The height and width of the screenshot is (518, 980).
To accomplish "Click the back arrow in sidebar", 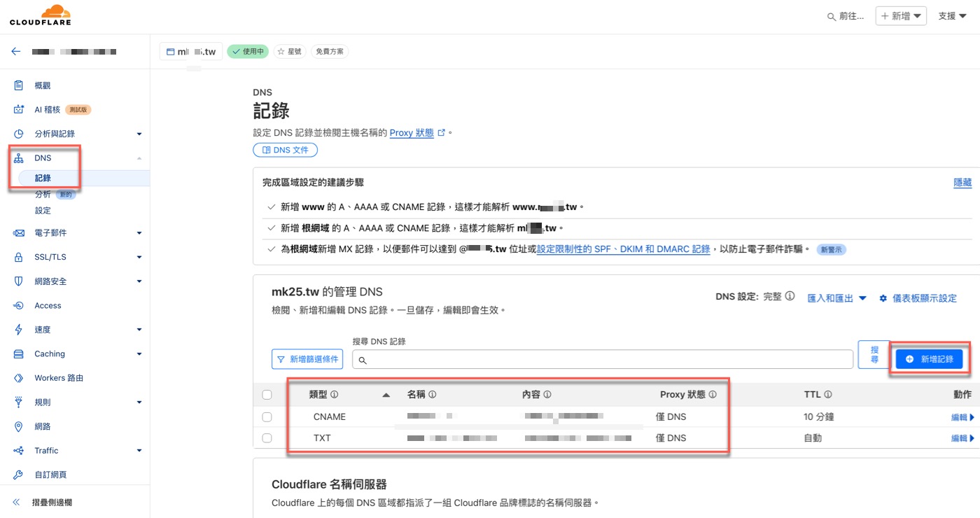I will [16, 52].
